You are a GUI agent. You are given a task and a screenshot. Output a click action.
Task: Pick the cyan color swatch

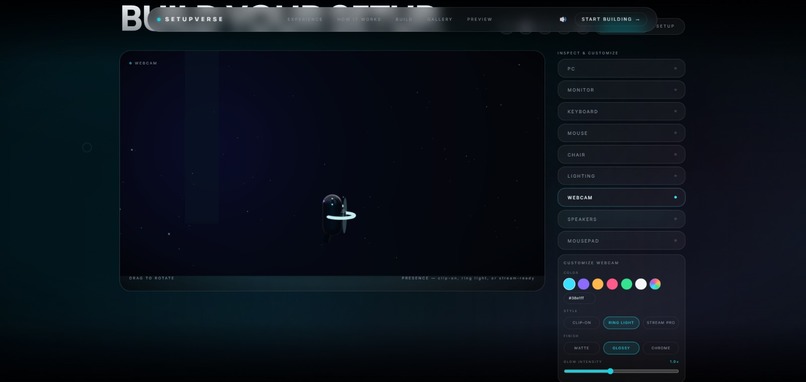tap(569, 284)
